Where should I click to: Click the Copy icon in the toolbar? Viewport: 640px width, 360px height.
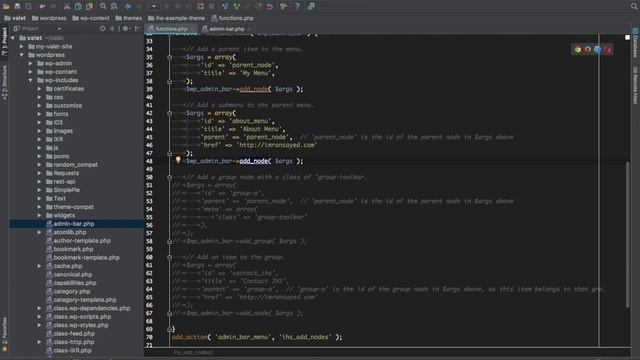click(78, 6)
